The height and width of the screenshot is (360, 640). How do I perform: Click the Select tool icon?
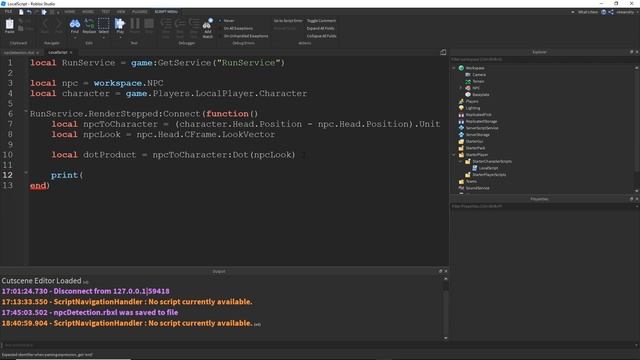pyautogui.click(x=104, y=24)
